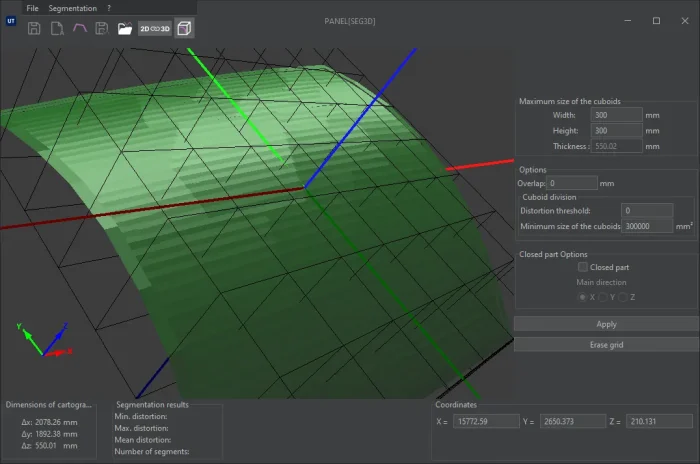Open file with the folder icon
Screen dimensions: 700x464
click(125, 29)
